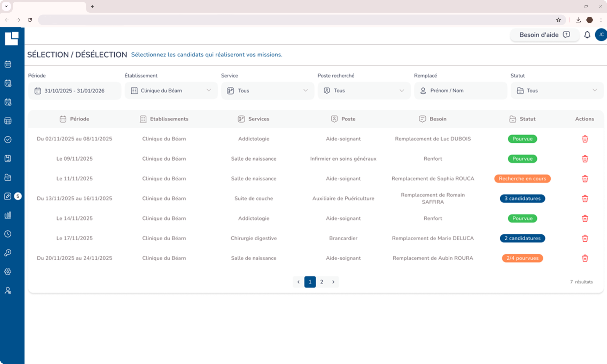Delete the Luc DUBOIS replacement mission
607x364 pixels.
pos(585,139)
